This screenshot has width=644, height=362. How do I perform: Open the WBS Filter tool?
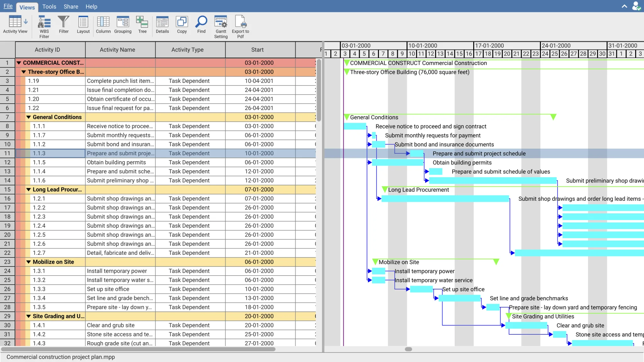point(44,27)
